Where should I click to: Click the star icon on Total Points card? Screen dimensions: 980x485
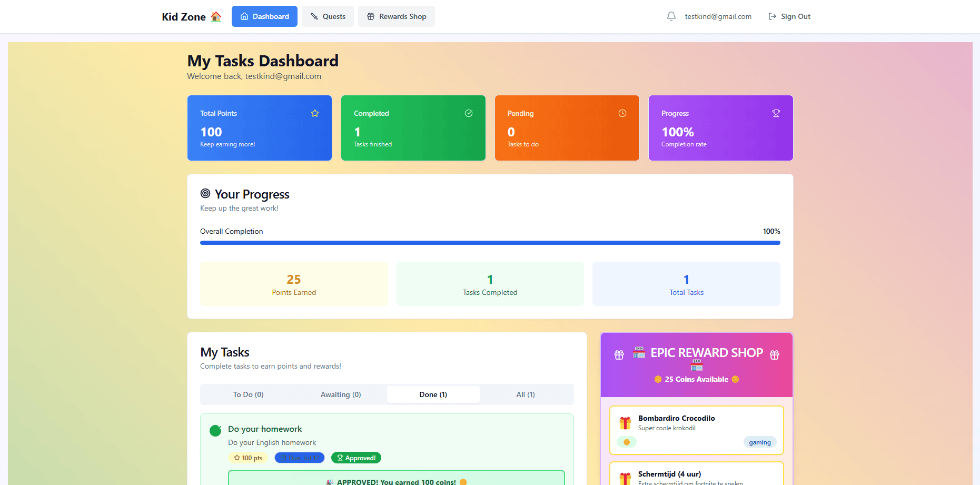tap(315, 113)
